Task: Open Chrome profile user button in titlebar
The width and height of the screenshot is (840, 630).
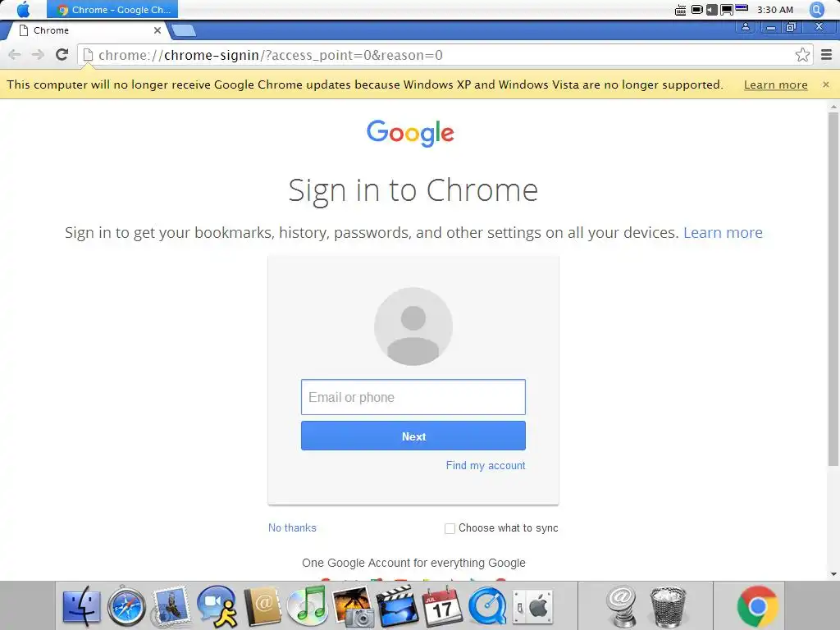Action: [x=745, y=27]
